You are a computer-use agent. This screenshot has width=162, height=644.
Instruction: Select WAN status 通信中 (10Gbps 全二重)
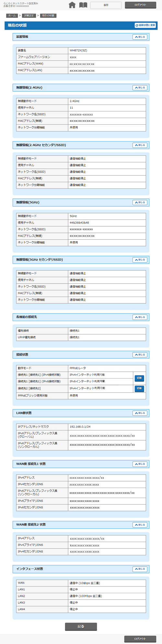click(85, 583)
